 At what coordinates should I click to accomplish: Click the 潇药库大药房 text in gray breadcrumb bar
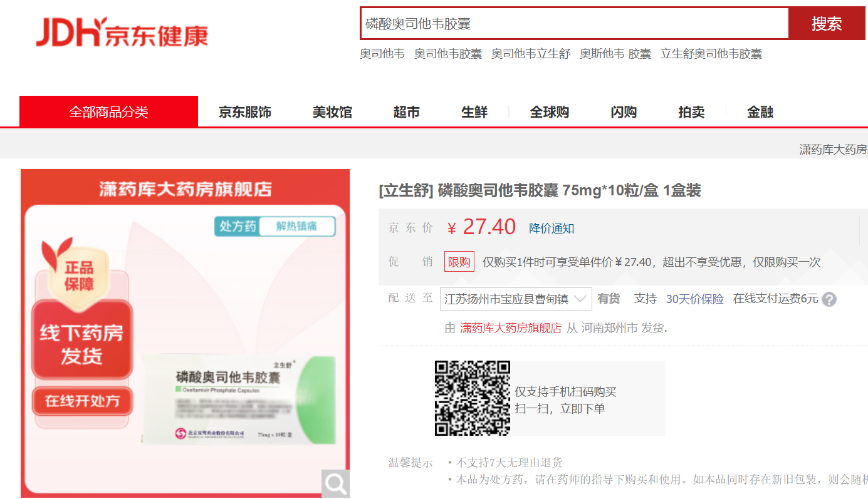click(x=834, y=149)
